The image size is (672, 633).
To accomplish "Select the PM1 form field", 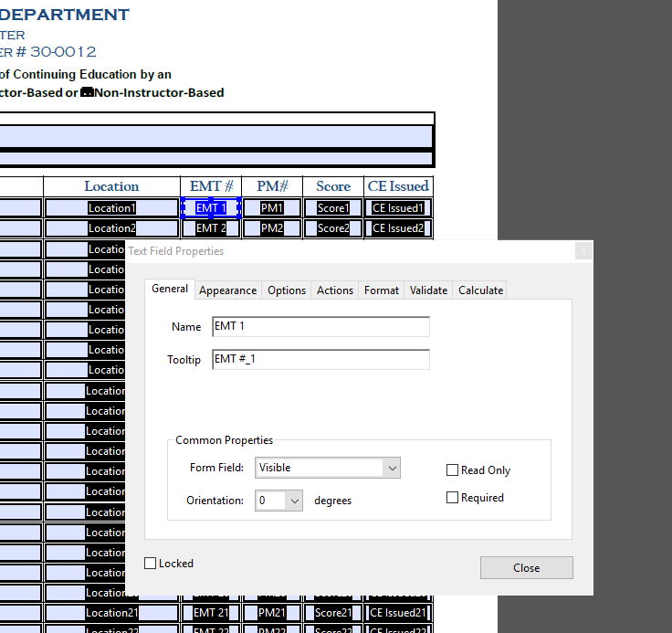I will click(272, 208).
